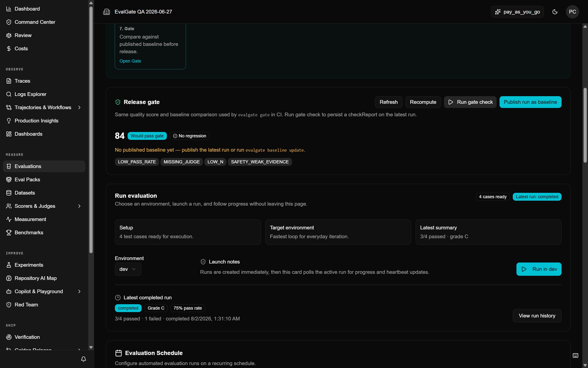This screenshot has height=368, width=588.
Task: Navigate to Datasets
Action: pos(44,193)
